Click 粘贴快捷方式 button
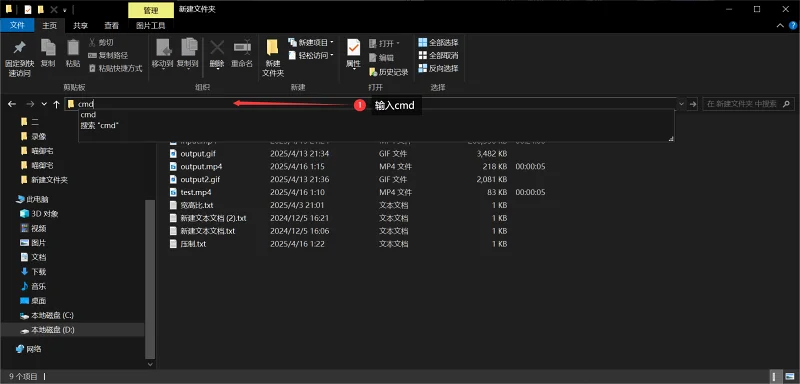800x384 pixels. [x=115, y=68]
